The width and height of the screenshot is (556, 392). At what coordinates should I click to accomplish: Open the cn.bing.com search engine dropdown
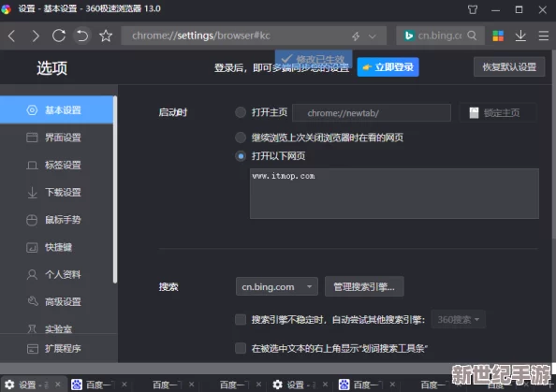pos(277,286)
